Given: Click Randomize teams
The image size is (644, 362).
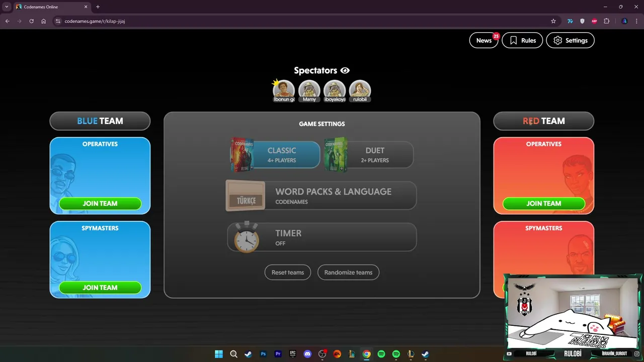Looking at the screenshot, I should tap(348, 273).
